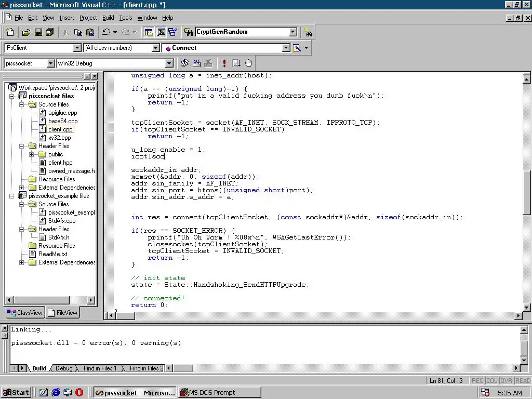Launch Opera from the quick launch bar
532x399 pixels.
point(79,393)
